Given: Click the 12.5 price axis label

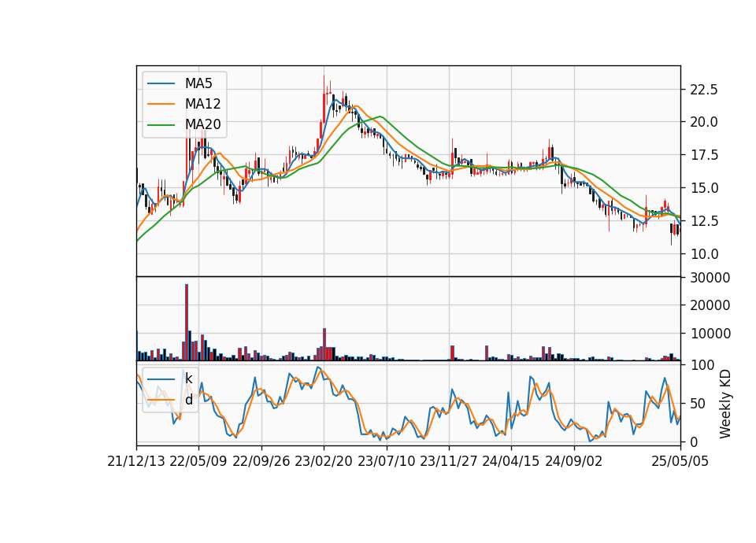Looking at the screenshot, I should 704,221.
